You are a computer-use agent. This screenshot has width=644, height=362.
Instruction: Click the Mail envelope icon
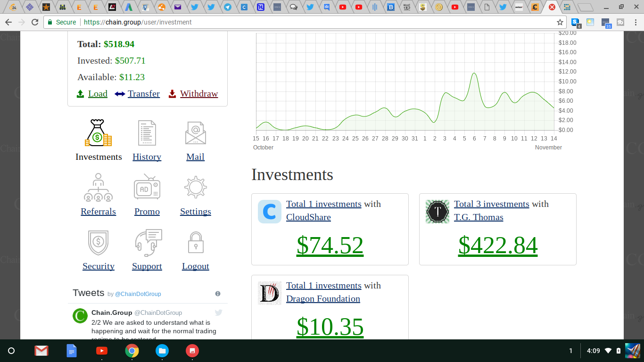[x=195, y=133]
